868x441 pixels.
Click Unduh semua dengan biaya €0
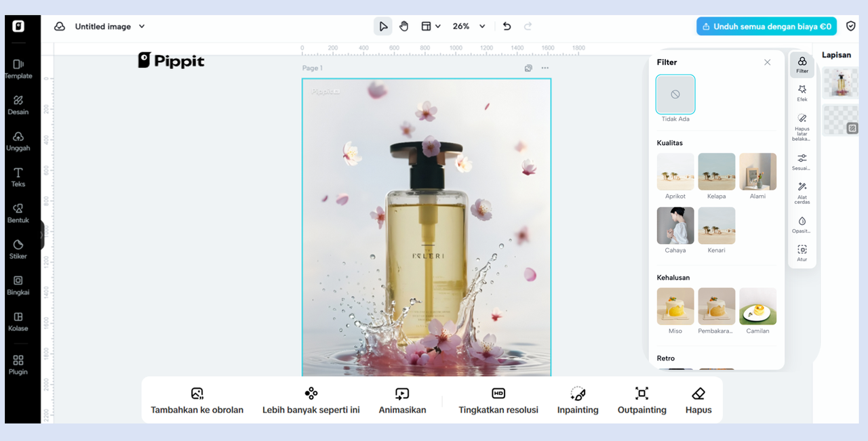click(766, 26)
